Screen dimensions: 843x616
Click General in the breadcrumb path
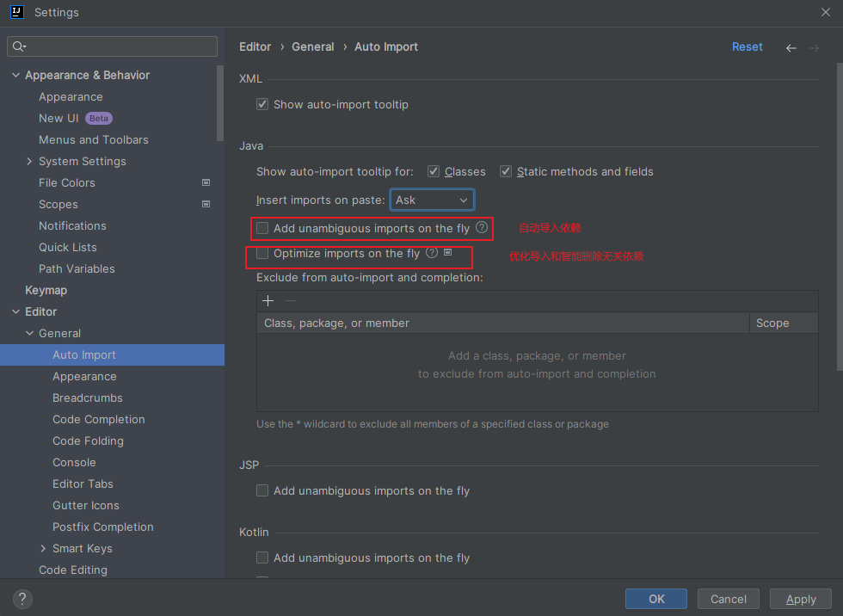tap(313, 46)
